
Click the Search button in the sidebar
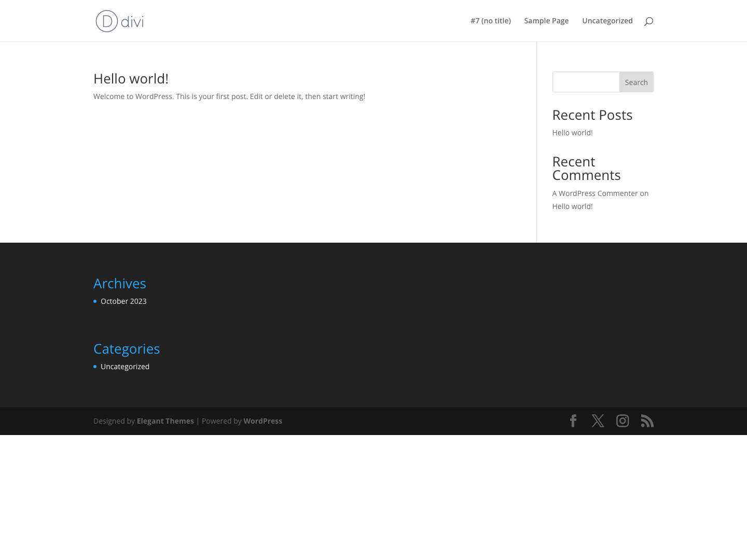coord(636,82)
